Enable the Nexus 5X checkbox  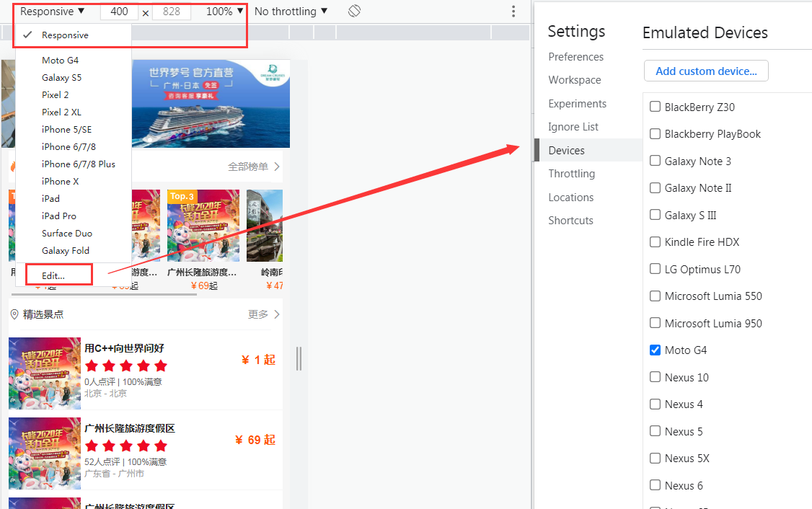[x=655, y=458]
